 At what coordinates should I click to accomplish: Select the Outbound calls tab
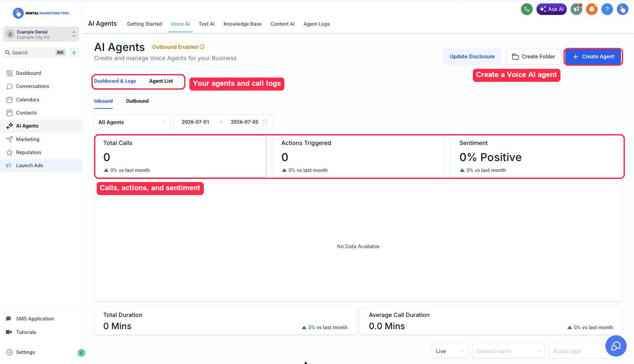coord(137,101)
